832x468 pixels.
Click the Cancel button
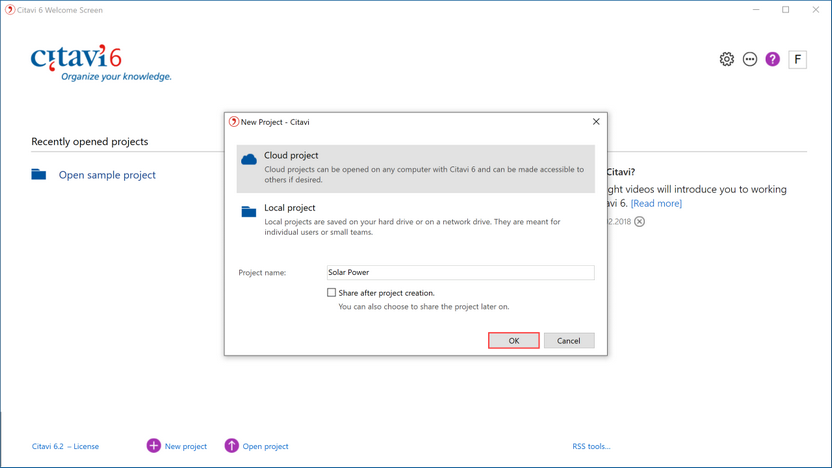coord(569,341)
